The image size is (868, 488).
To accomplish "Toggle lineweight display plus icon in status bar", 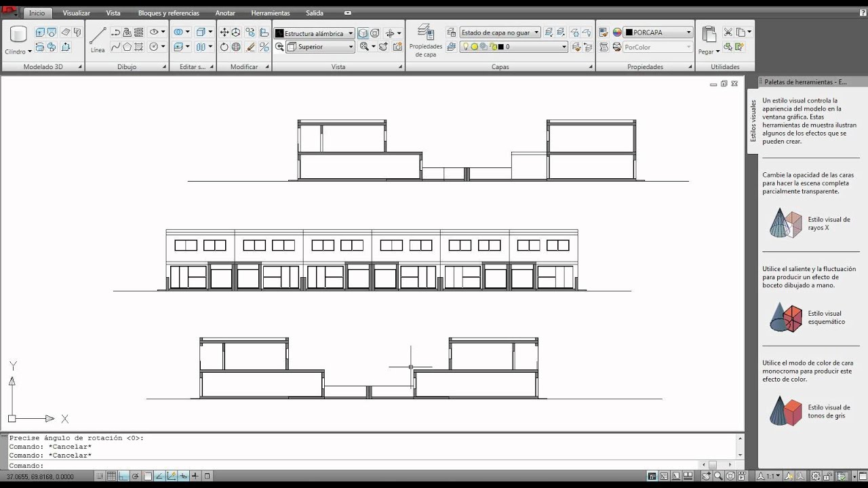I will pos(196,476).
